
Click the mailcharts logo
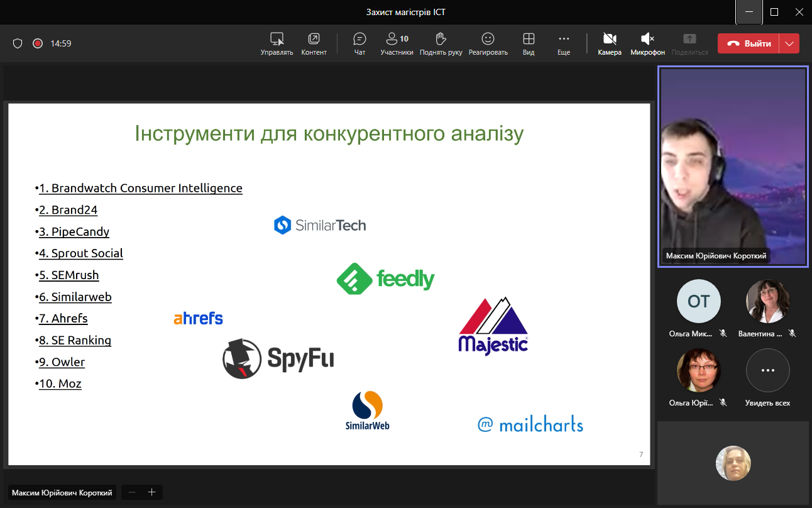click(x=530, y=424)
